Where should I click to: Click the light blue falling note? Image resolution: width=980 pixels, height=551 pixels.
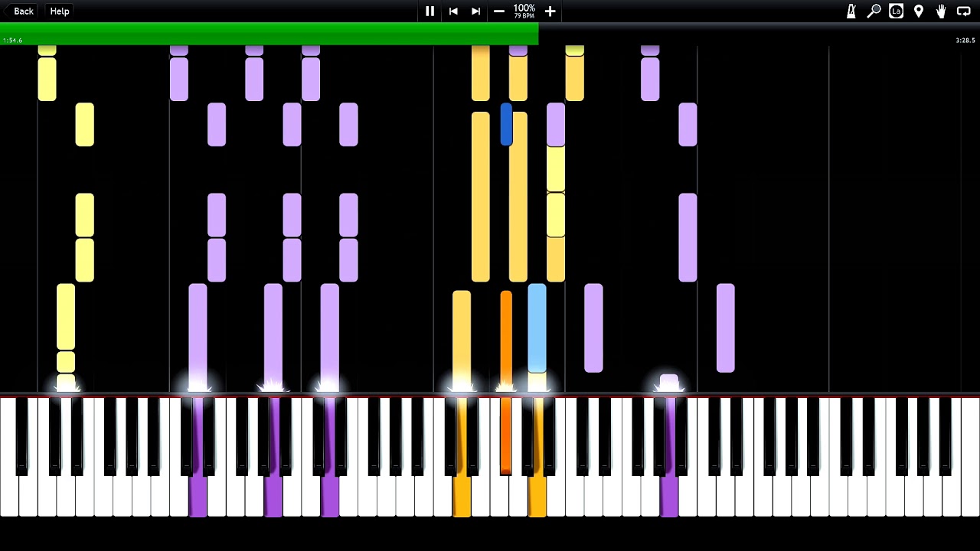coord(537,328)
